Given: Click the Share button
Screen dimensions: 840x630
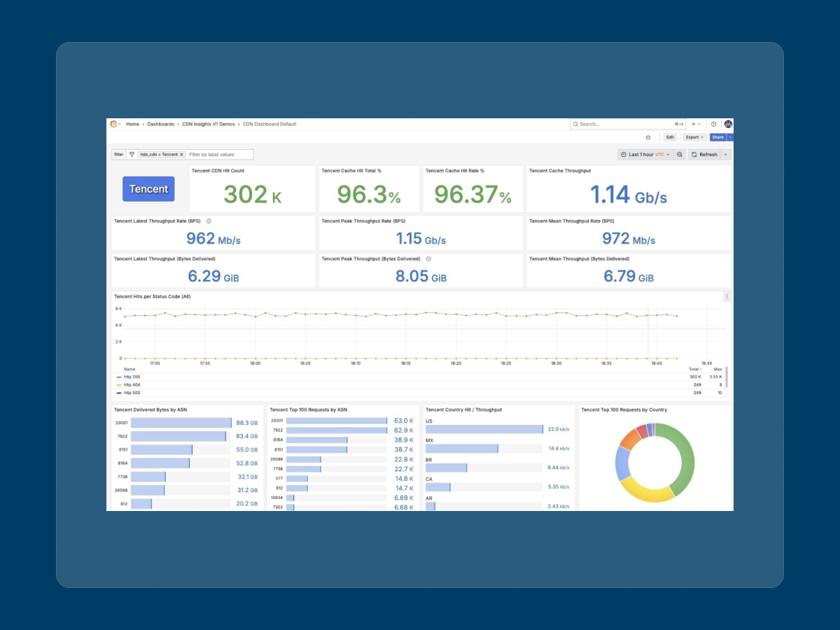Looking at the screenshot, I should (718, 137).
